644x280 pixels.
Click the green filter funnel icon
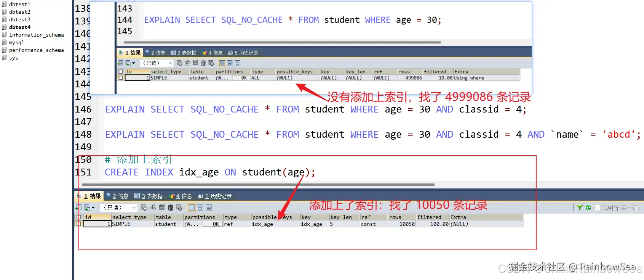pos(579,208)
